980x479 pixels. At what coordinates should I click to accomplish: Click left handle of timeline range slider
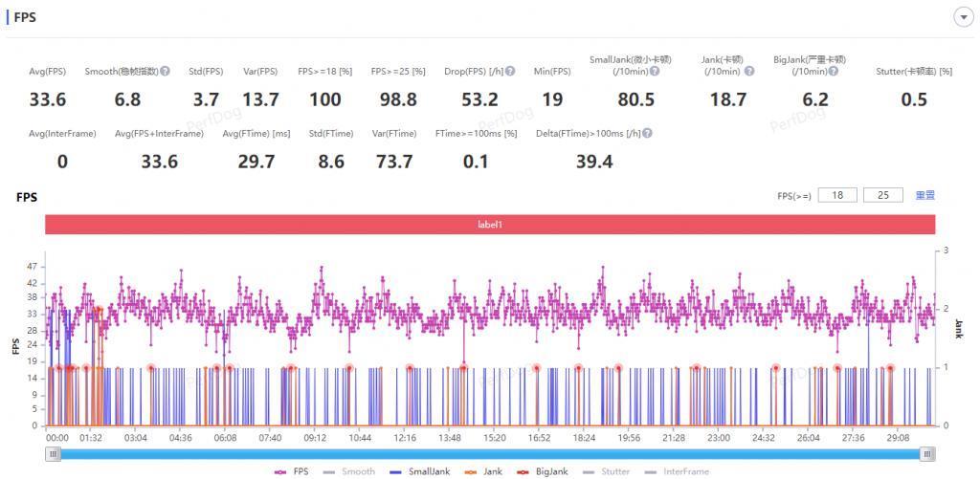[54, 454]
